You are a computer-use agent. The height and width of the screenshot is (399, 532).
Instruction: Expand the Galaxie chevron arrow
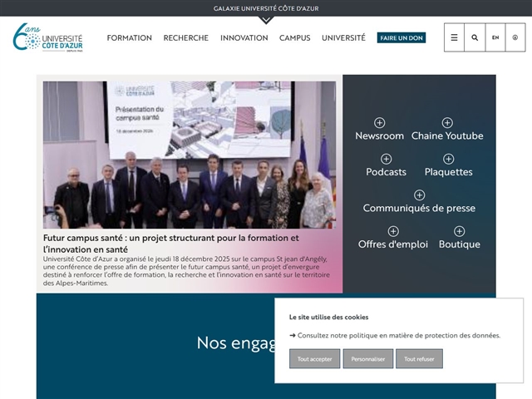[x=266, y=20]
